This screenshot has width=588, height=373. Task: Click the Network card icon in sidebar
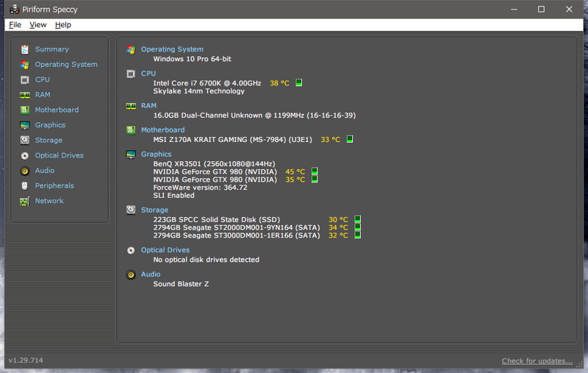click(x=25, y=201)
